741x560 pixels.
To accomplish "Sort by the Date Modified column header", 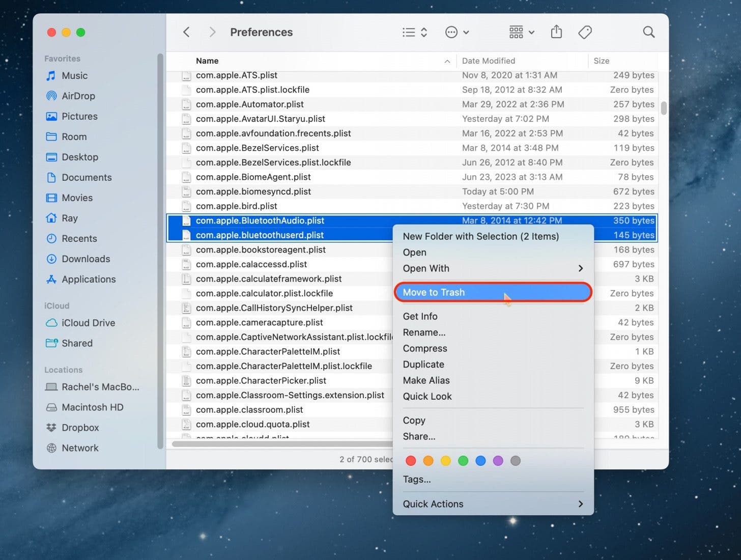I will point(488,61).
